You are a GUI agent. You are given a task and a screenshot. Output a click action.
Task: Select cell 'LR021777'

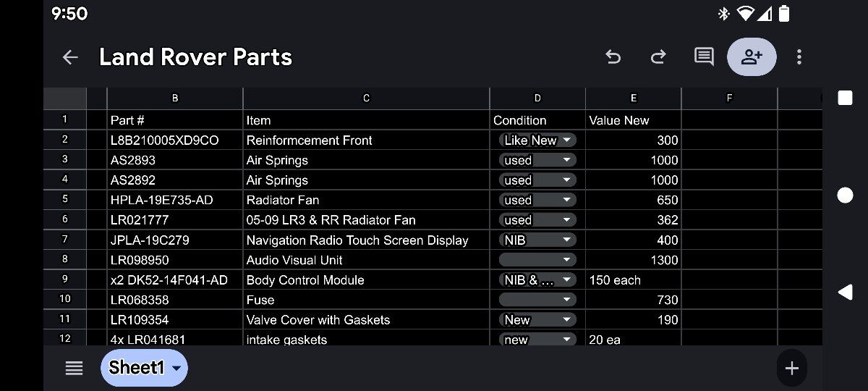(175, 220)
